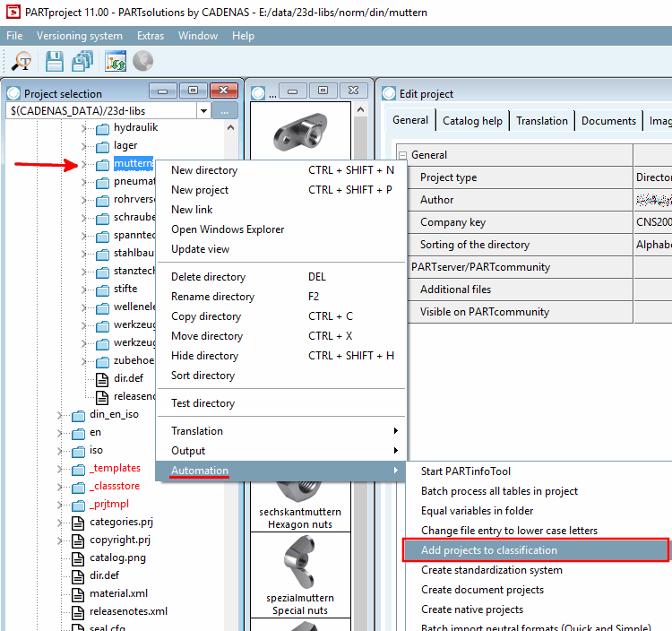Click the folder icon beside hydraulik
The width and height of the screenshot is (672, 631).
coord(103,128)
